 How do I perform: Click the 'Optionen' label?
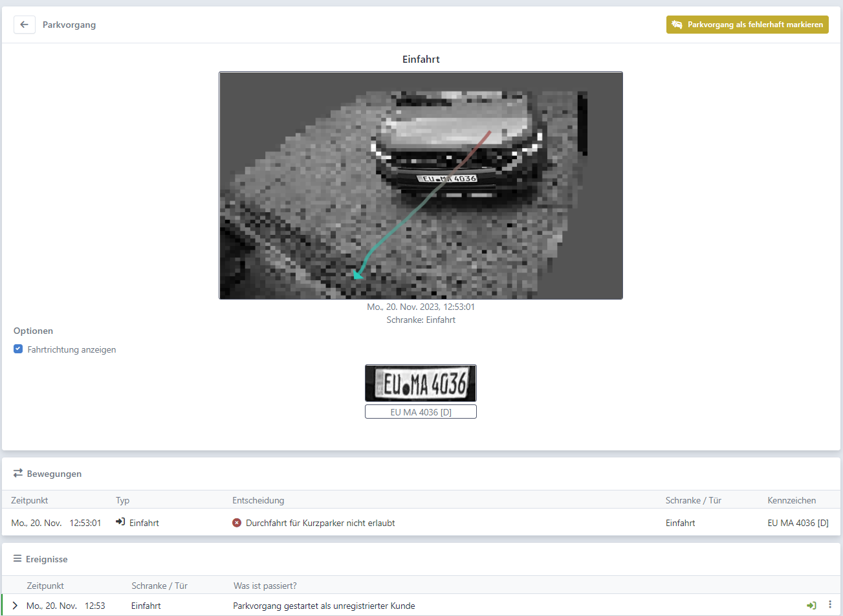33,331
